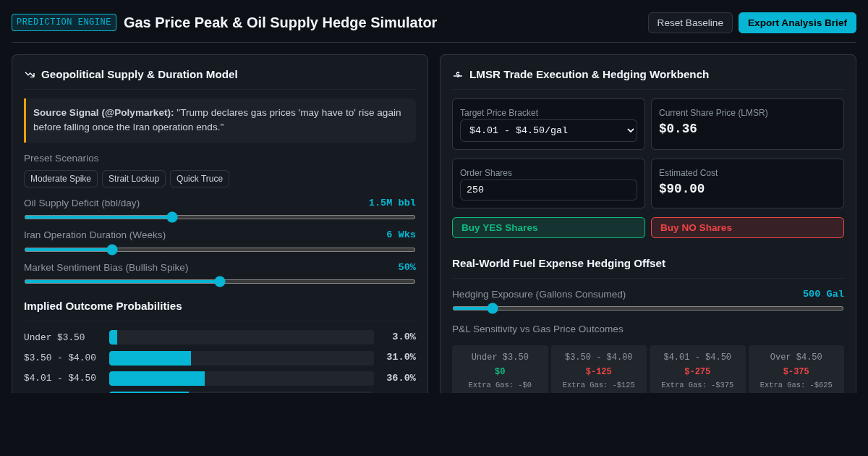Apply the Strait Lockup preset

pyautogui.click(x=134, y=179)
